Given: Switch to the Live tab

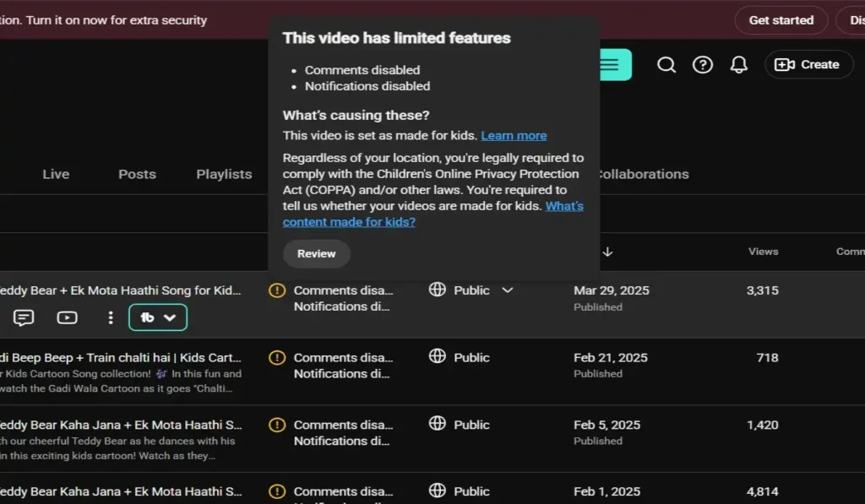Looking at the screenshot, I should tap(57, 174).
